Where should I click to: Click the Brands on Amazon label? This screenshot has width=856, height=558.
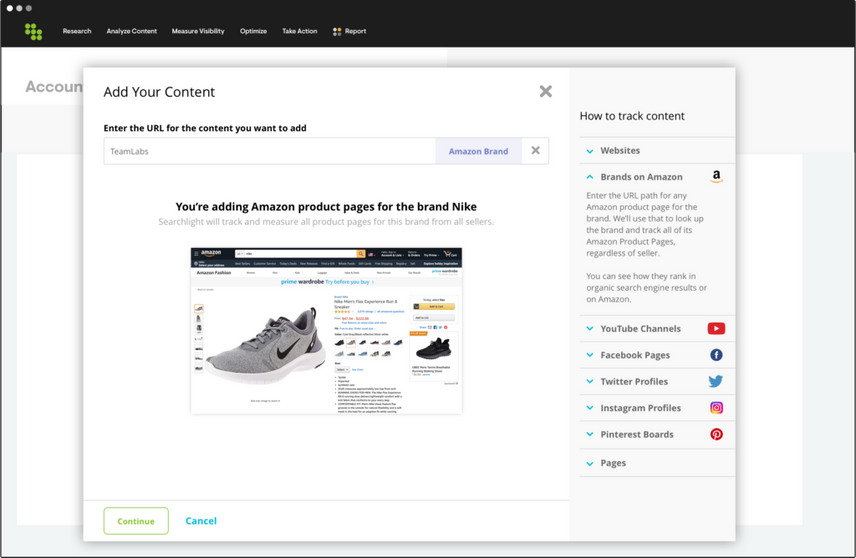pos(641,177)
